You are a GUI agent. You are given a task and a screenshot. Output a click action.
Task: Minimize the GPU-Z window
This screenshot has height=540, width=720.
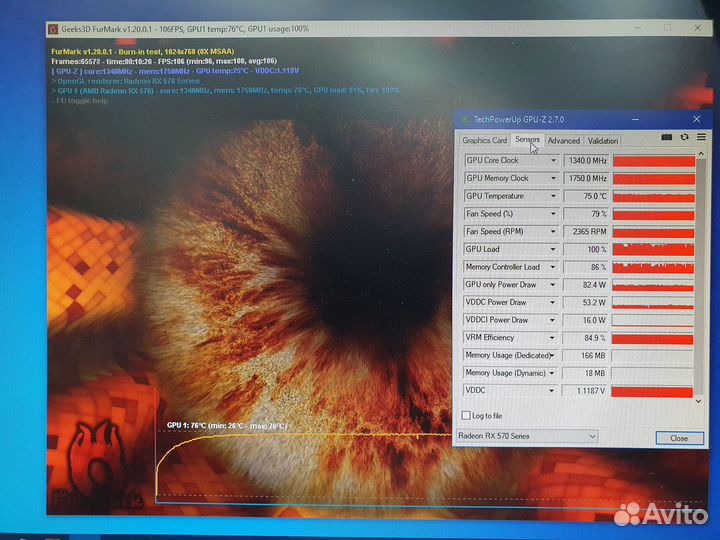(635, 119)
